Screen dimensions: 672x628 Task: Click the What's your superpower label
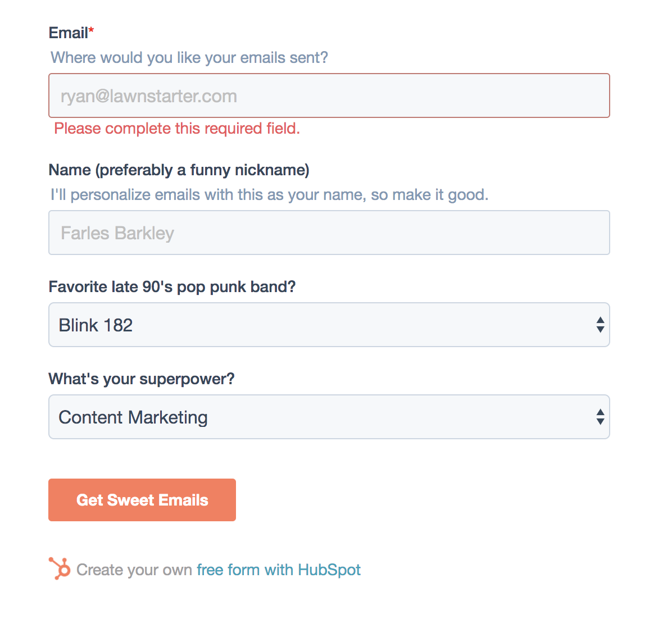tap(142, 379)
